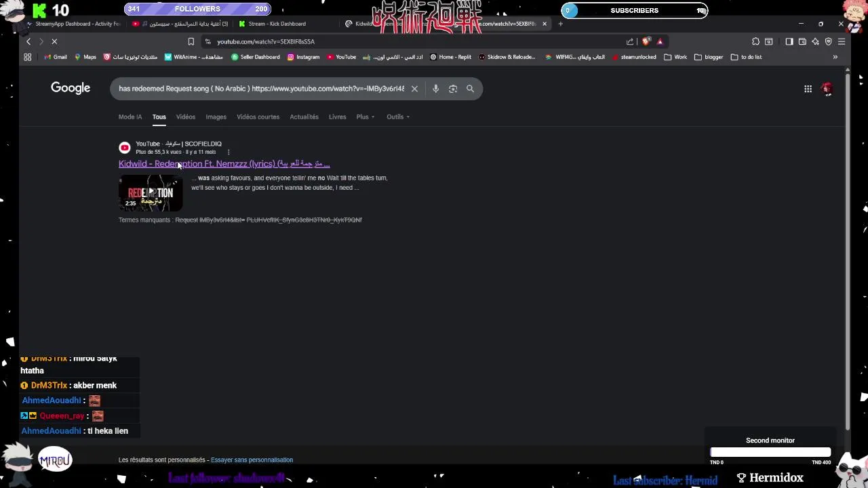This screenshot has width=868, height=488.
Task: Open a new browser tab
Action: tap(560, 24)
